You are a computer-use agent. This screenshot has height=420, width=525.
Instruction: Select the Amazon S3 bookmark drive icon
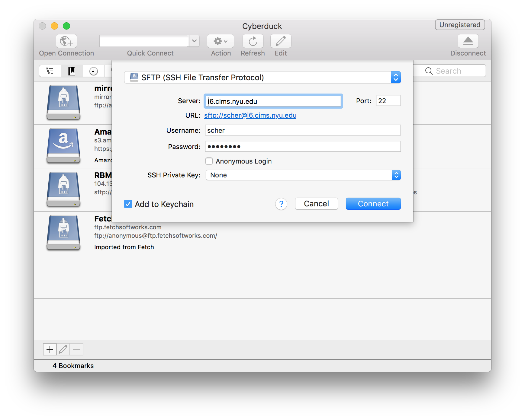(x=63, y=146)
